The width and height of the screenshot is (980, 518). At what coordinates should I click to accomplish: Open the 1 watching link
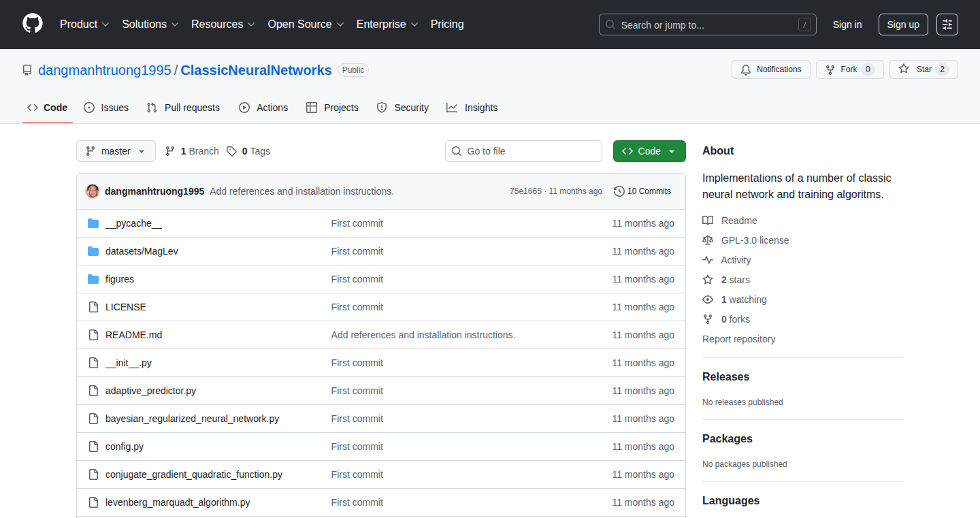[x=734, y=300]
